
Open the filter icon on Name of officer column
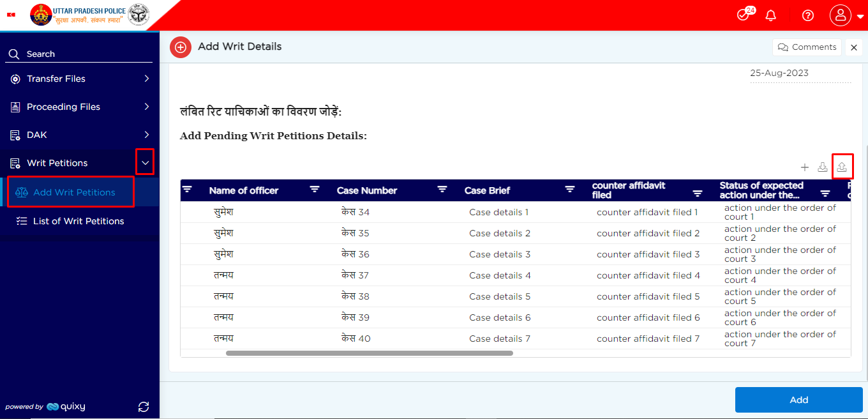coord(315,190)
